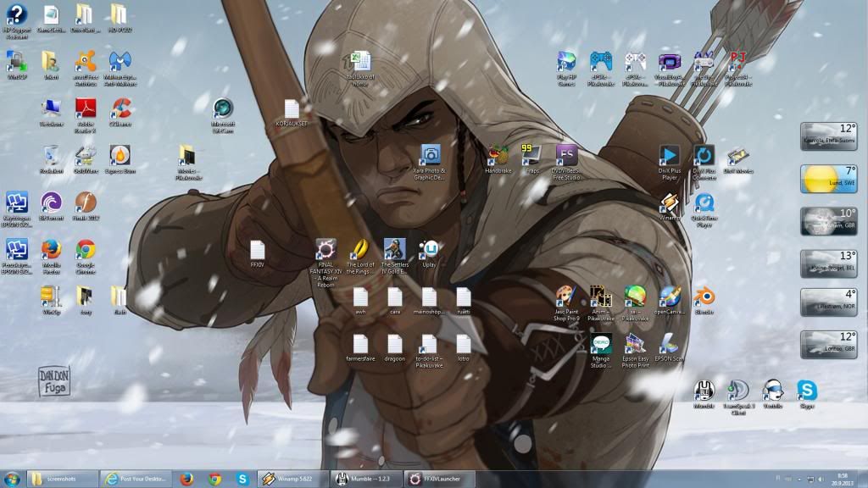The height and width of the screenshot is (488, 868).
Task: Open the Lund, SWE weather gadget
Action: coord(828,178)
